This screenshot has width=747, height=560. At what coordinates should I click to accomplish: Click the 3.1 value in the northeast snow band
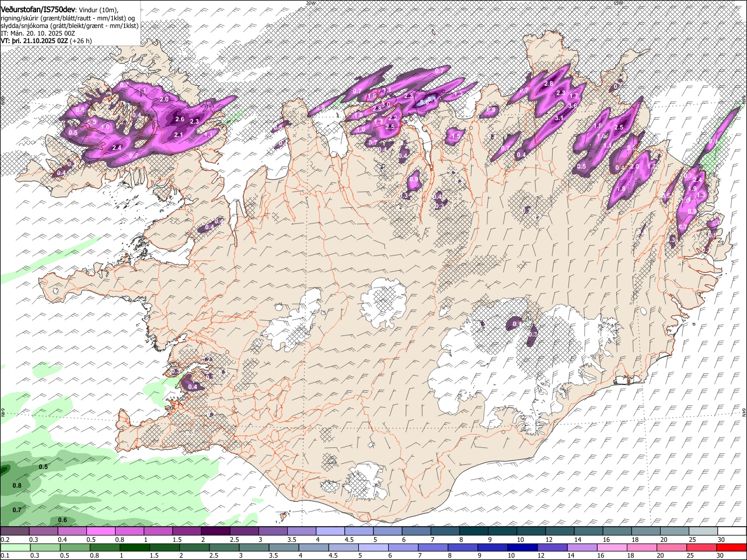click(x=559, y=118)
